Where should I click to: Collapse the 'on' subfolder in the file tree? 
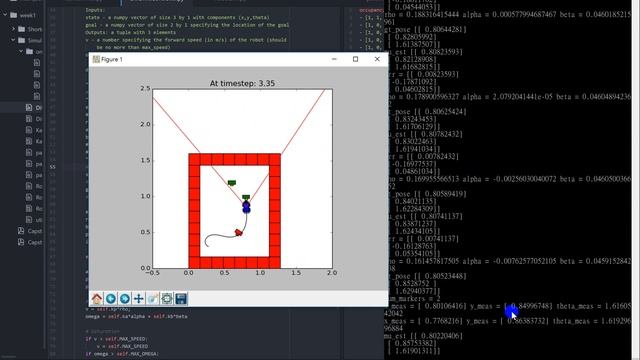pos(21,51)
